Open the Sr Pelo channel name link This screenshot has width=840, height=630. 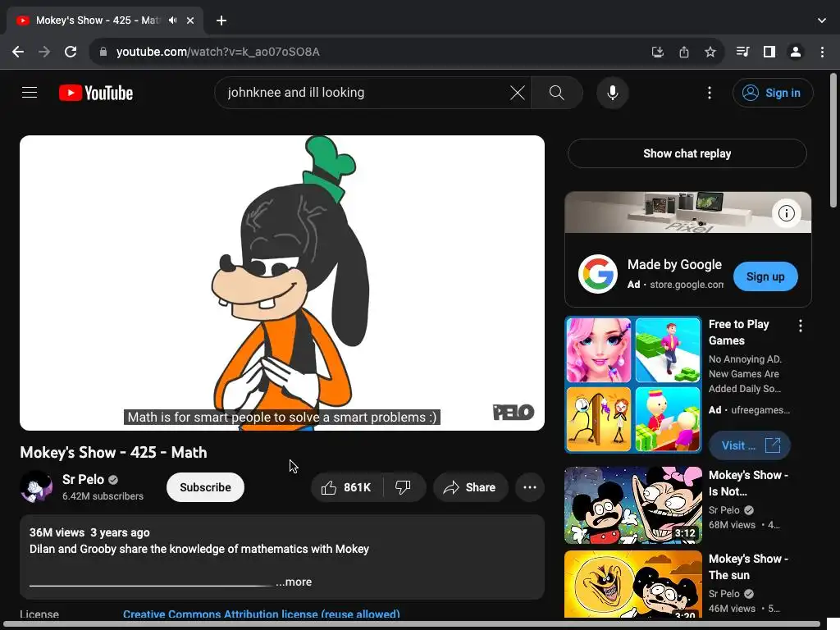[83, 479]
